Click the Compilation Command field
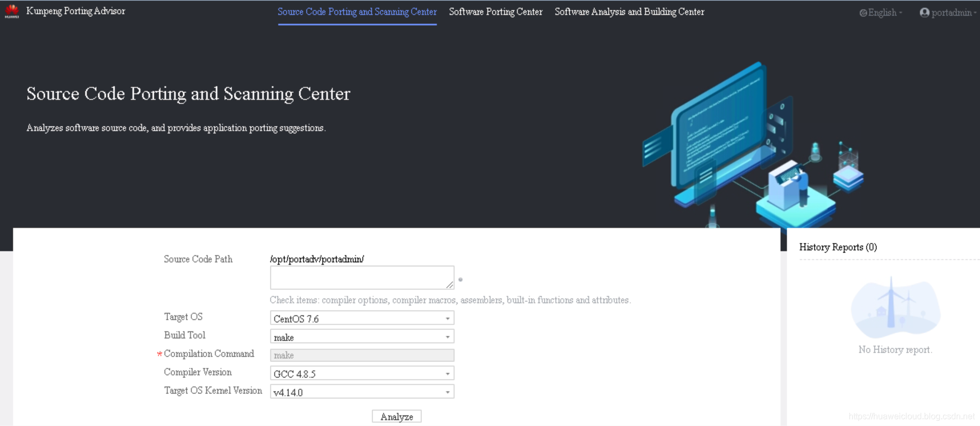980x426 pixels. 362,355
